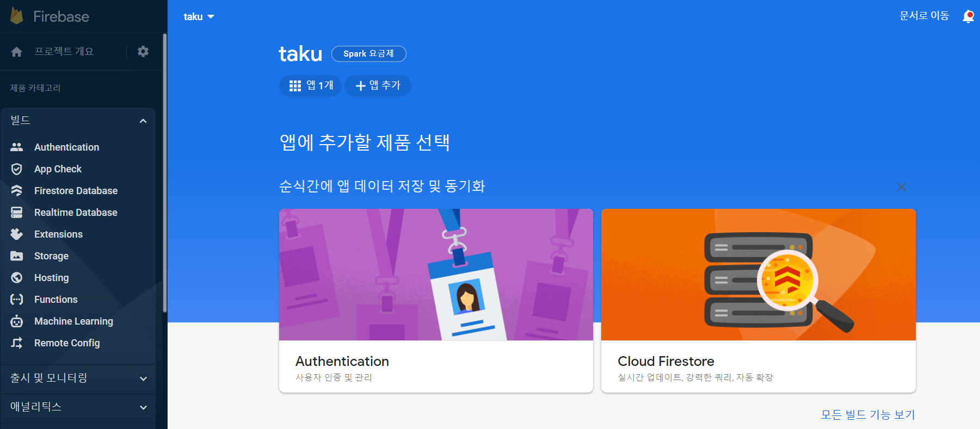Click the App Check shield icon

click(x=17, y=169)
